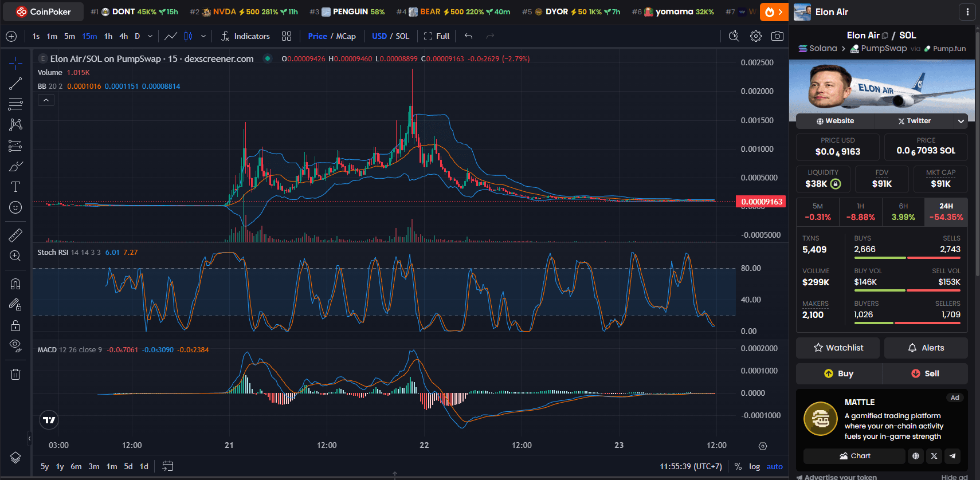
Task: Select the 5M stats period
Action: (x=818, y=212)
